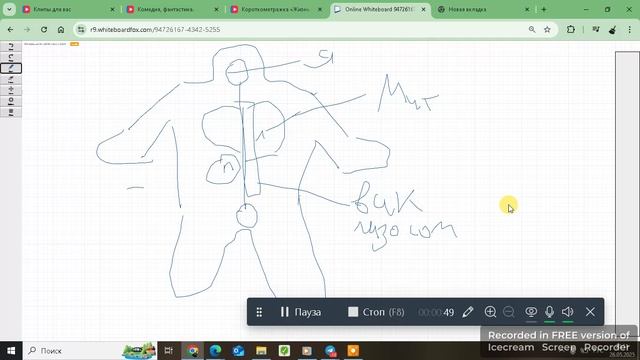Open the orange recorder app on taskbar
The width and height of the screenshot is (640, 360).
(353, 351)
